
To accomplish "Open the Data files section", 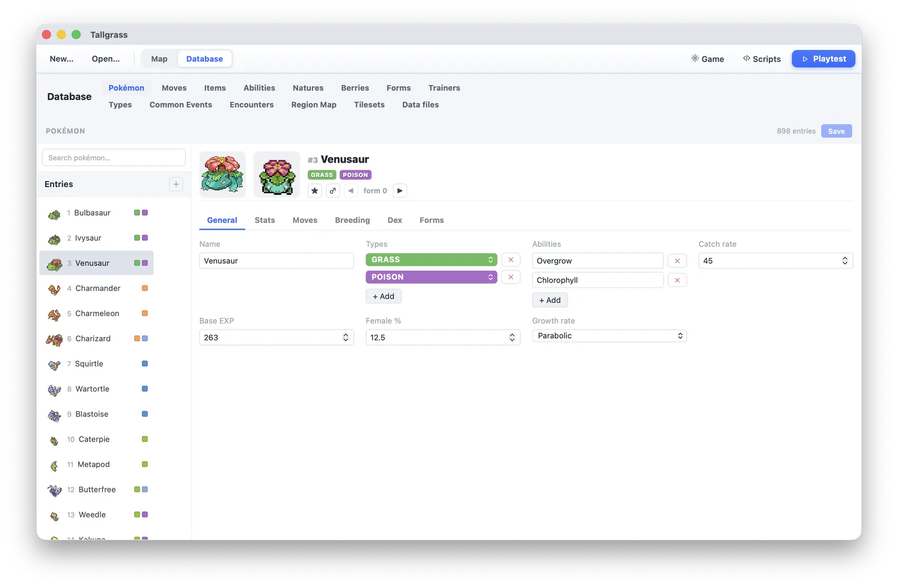I will click(420, 105).
